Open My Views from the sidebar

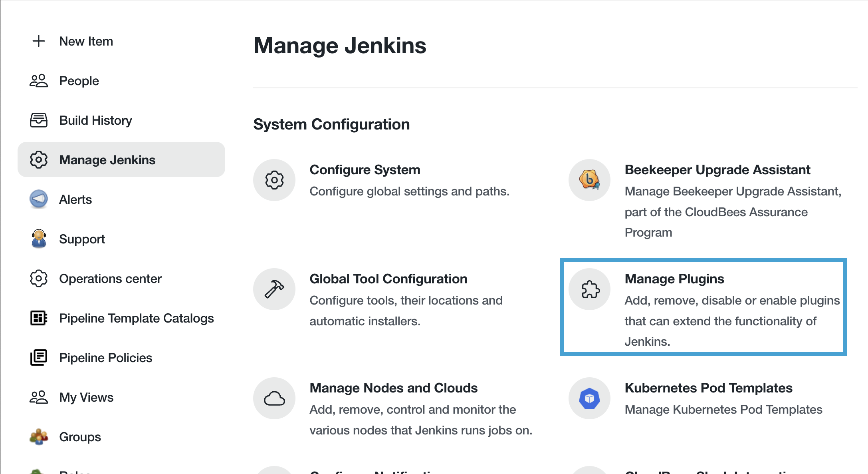(86, 397)
